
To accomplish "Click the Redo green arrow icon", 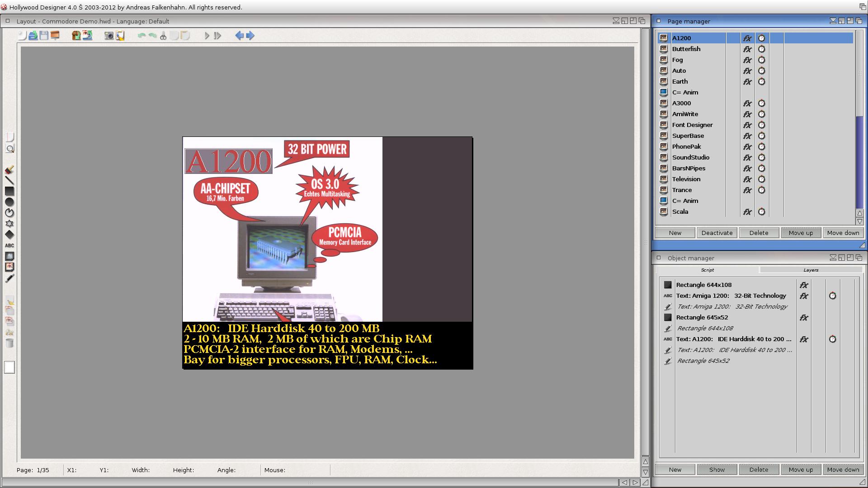I will 152,36.
